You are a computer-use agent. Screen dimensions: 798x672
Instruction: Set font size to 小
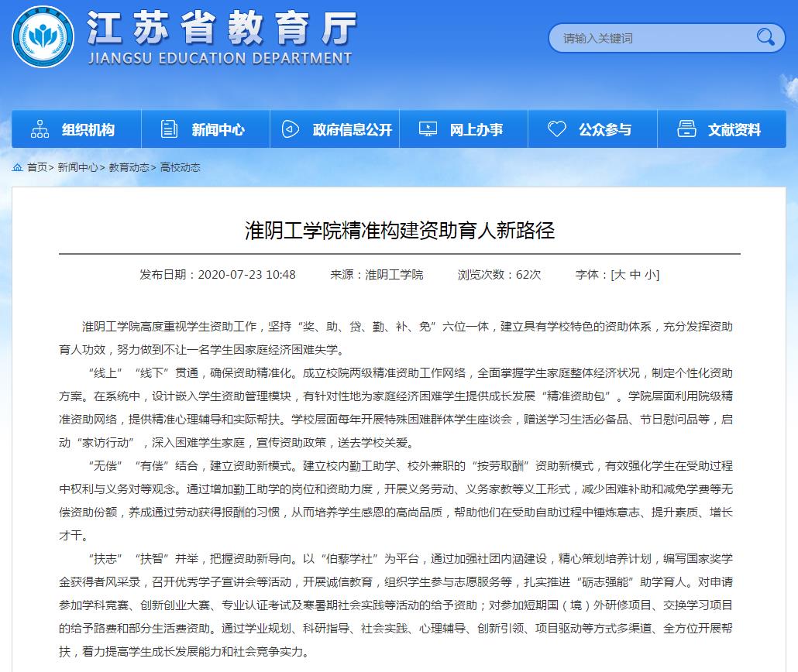click(651, 275)
